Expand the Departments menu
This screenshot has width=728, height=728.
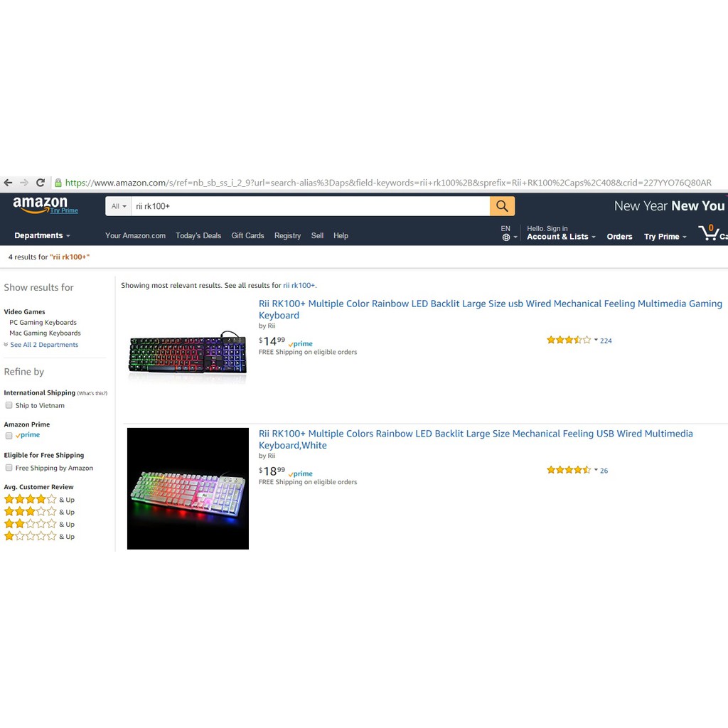point(42,235)
